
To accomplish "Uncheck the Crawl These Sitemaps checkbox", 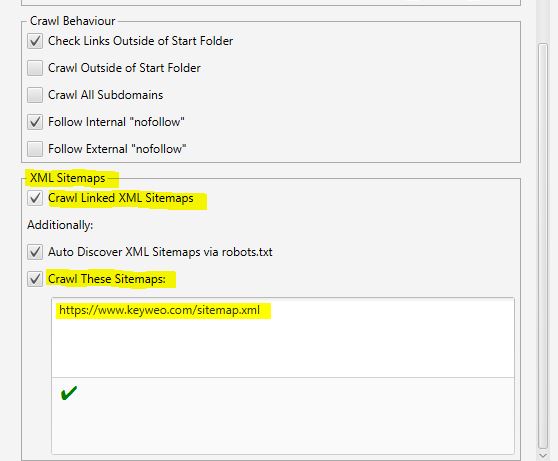I will coord(35,279).
